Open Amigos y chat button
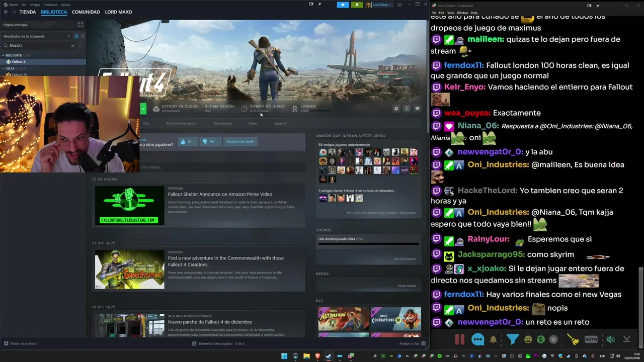 [x=413, y=343]
